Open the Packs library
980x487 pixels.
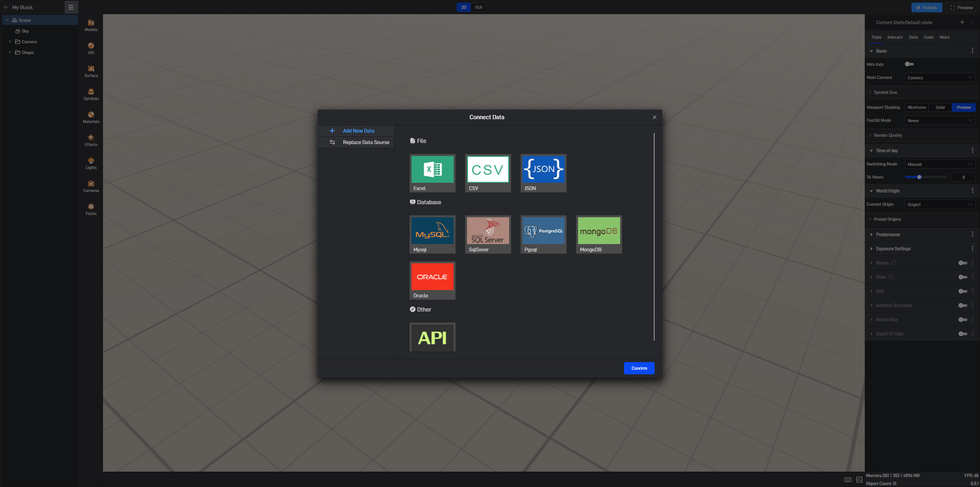click(x=91, y=209)
